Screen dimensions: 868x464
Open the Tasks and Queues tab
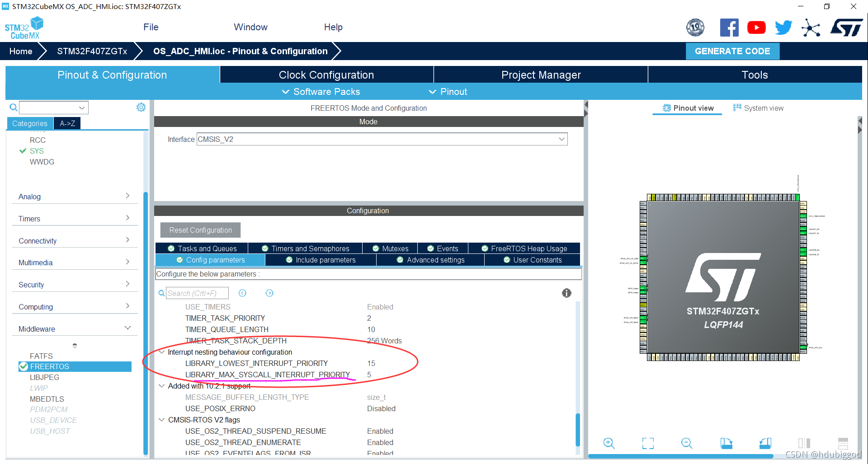(x=202, y=248)
